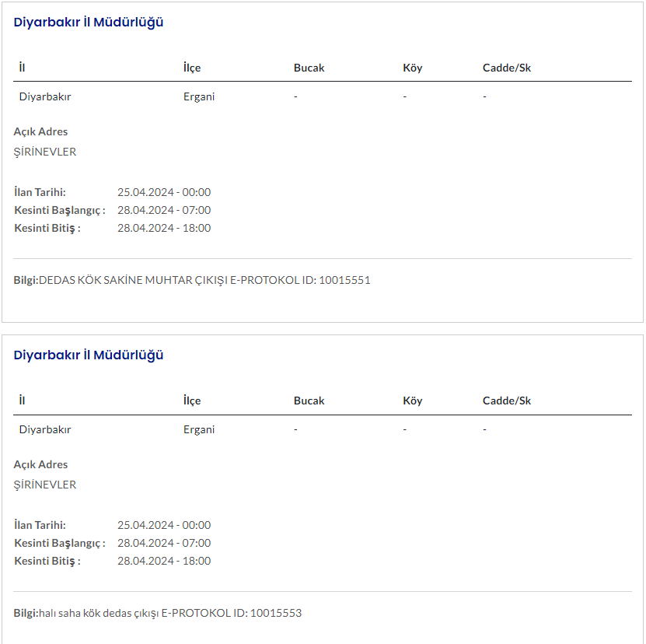Click the Ergani district cell in the first notice
646x644 pixels.
click(199, 96)
